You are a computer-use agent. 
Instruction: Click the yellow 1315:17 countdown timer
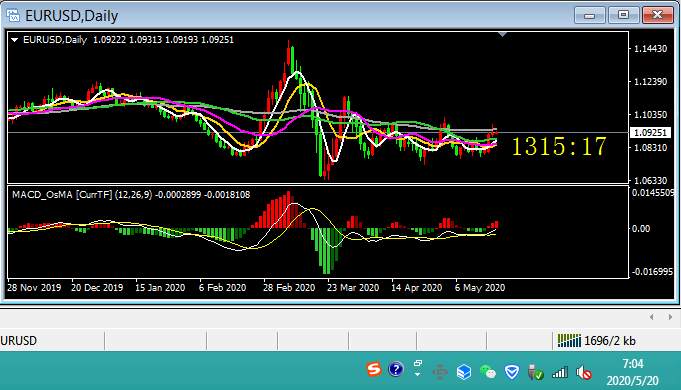click(559, 146)
